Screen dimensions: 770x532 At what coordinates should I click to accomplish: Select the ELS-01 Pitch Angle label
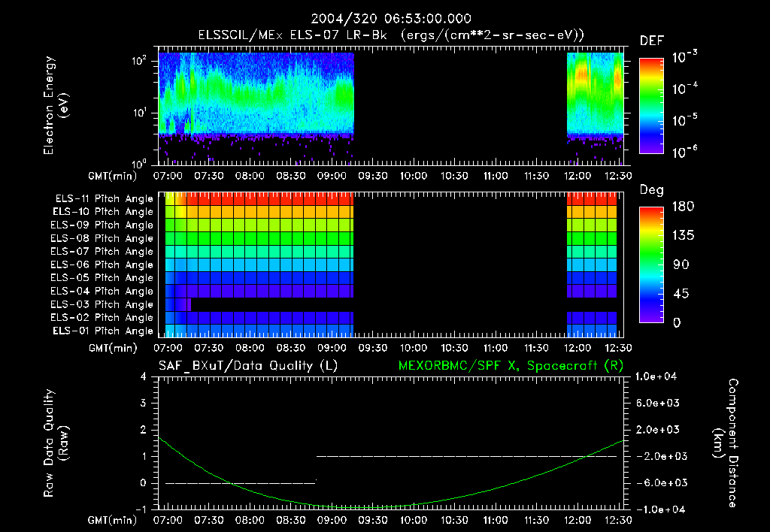103,331
